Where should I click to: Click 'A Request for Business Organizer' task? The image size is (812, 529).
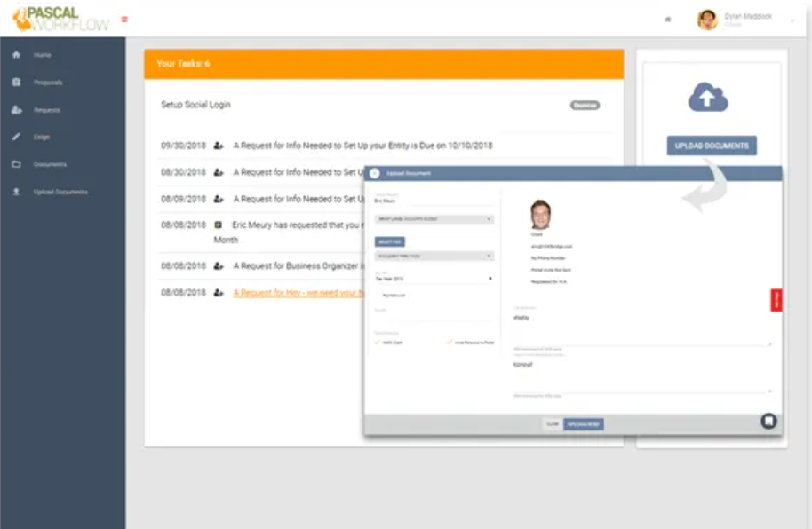click(x=299, y=265)
